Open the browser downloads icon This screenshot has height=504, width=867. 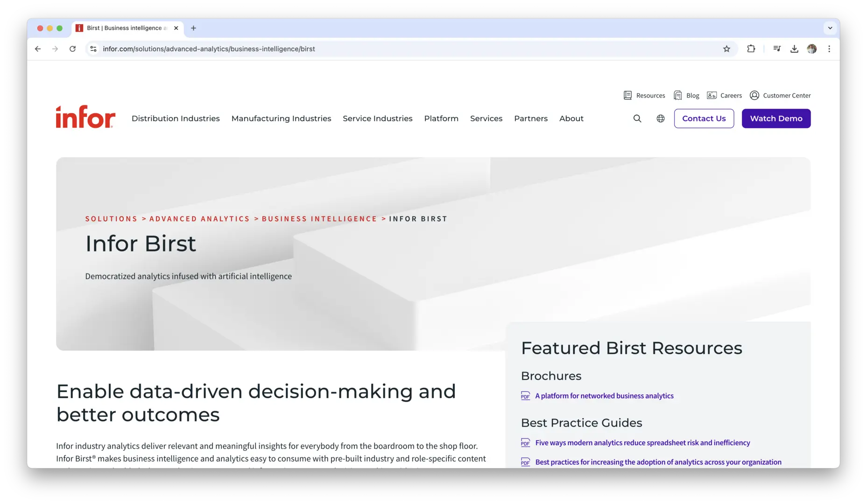(794, 49)
